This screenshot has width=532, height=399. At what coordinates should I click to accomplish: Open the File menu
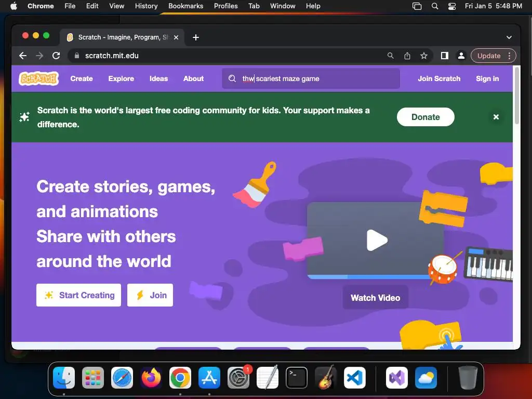[x=70, y=6]
